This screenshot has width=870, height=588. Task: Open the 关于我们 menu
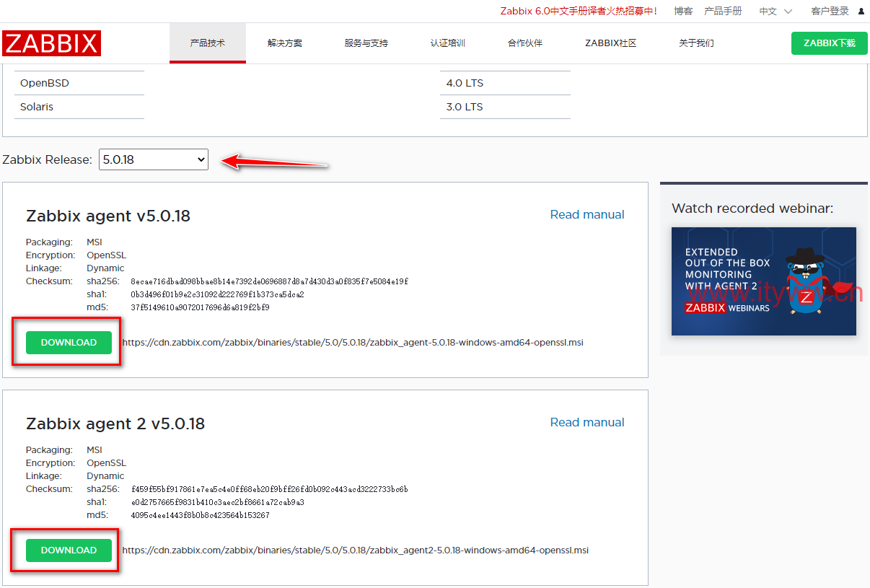(x=696, y=43)
